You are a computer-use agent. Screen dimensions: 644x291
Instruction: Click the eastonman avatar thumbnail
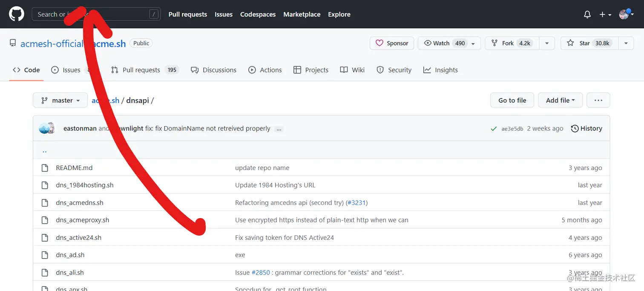point(44,128)
